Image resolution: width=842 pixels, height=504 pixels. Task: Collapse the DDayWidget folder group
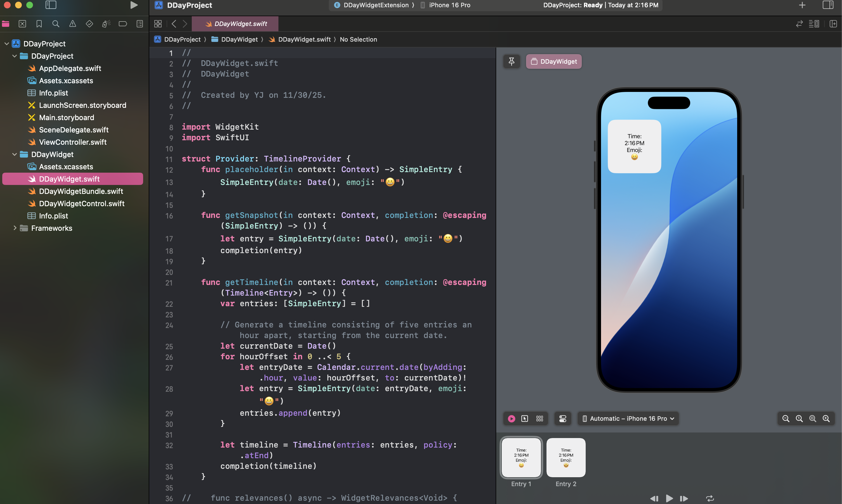[x=15, y=154]
